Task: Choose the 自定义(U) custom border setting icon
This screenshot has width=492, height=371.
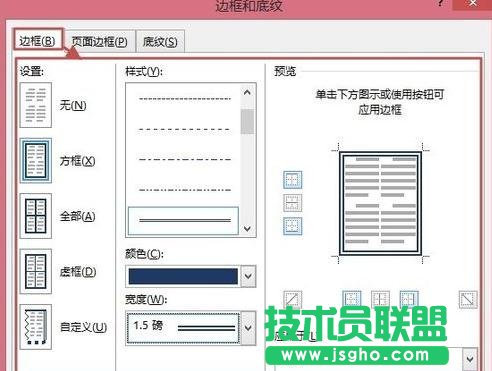Action: pyautogui.click(x=36, y=327)
